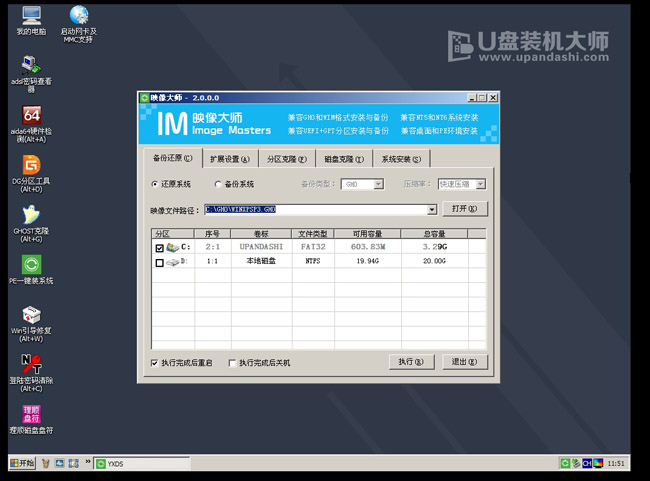
Task: Click the C: drive icon in partition list
Action: pos(172,248)
